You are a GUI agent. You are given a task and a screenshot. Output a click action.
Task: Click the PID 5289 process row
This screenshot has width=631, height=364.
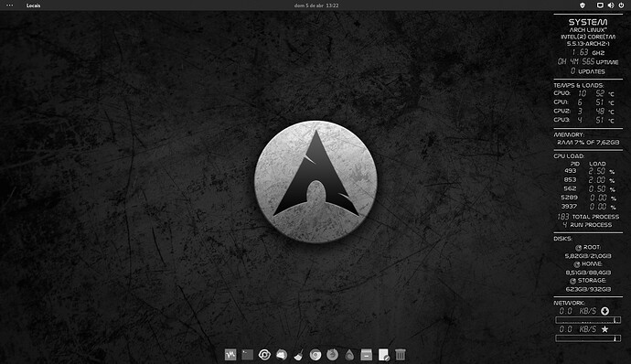[589, 198]
